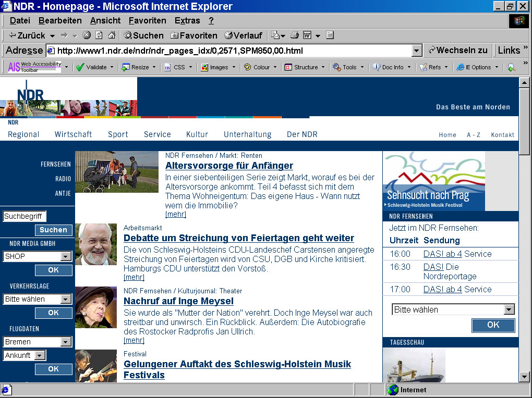The width and height of the screenshot is (532, 398).
Task: Click the Zurück back arrow button
Action: coord(27,35)
